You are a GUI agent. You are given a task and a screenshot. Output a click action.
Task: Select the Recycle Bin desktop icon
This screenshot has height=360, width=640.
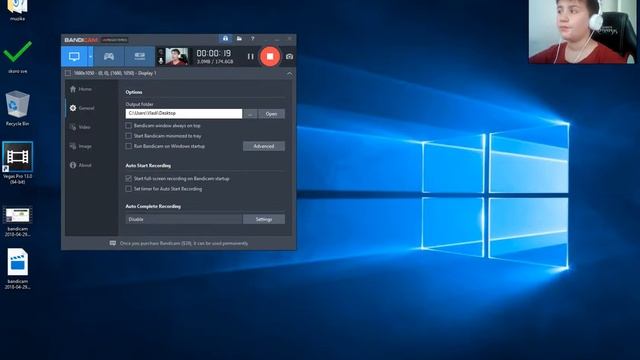click(17, 108)
